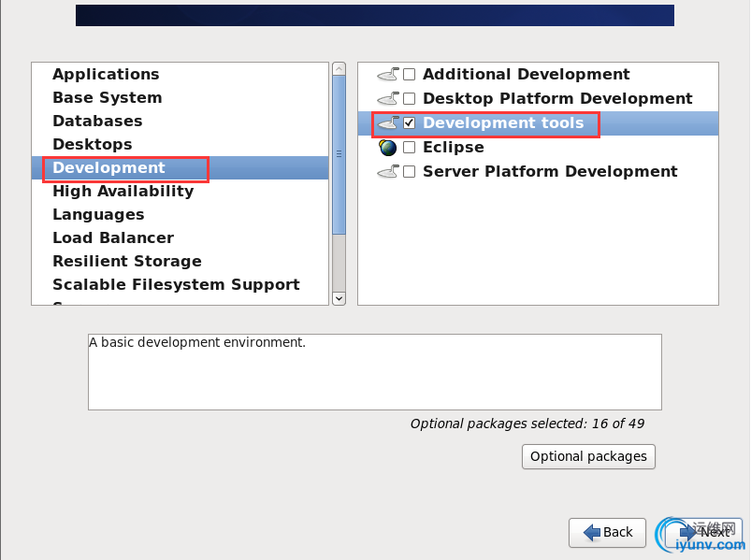This screenshot has width=751, height=560.
Task: Click the category list scrollbar thumb
Action: coord(339,154)
